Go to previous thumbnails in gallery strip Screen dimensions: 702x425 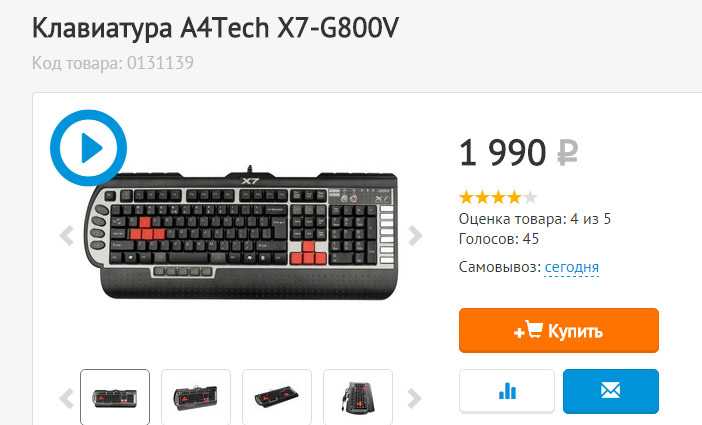(67, 398)
